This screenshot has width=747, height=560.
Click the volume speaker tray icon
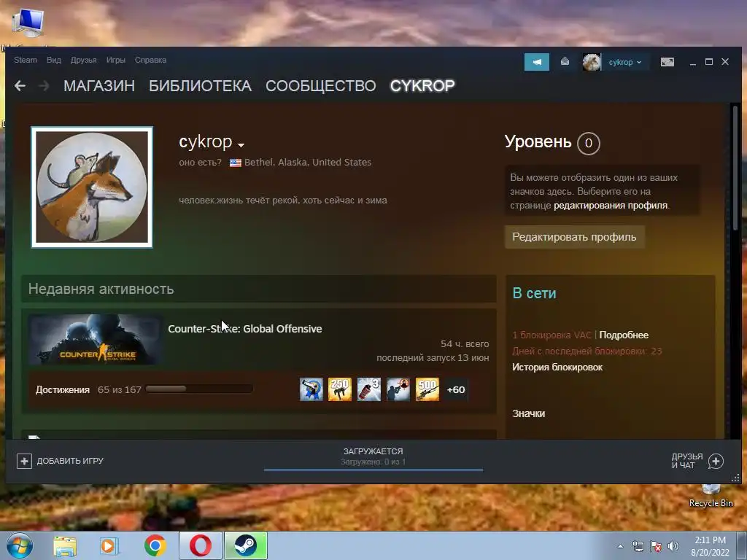coord(673,546)
